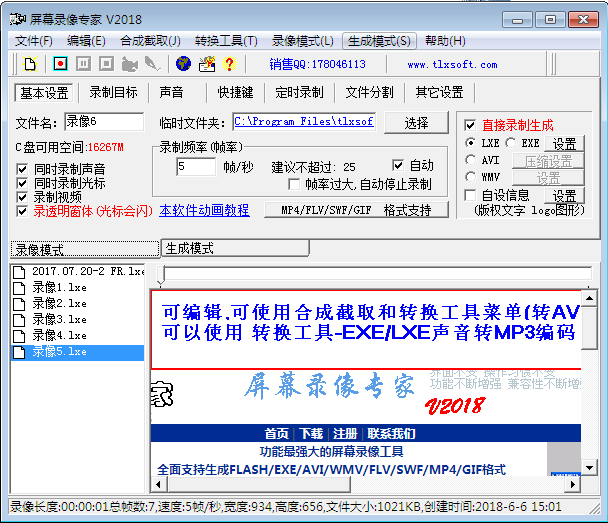Select 录像3.lxe in the file list
This screenshot has width=608, height=523.
coord(58,319)
